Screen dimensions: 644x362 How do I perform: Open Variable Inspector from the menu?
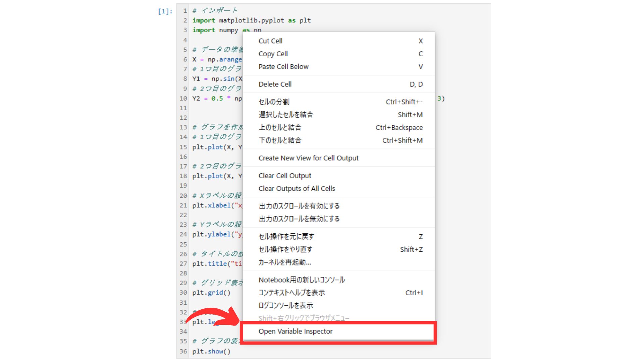point(295,331)
